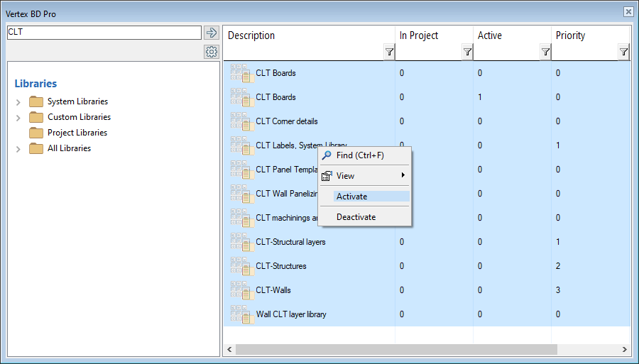The image size is (639, 364).
Task: Click the Priority column filter icon
Action: click(x=623, y=52)
